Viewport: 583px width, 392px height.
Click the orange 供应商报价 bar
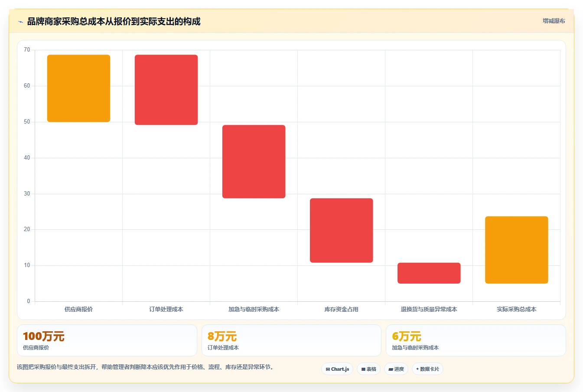(79, 88)
